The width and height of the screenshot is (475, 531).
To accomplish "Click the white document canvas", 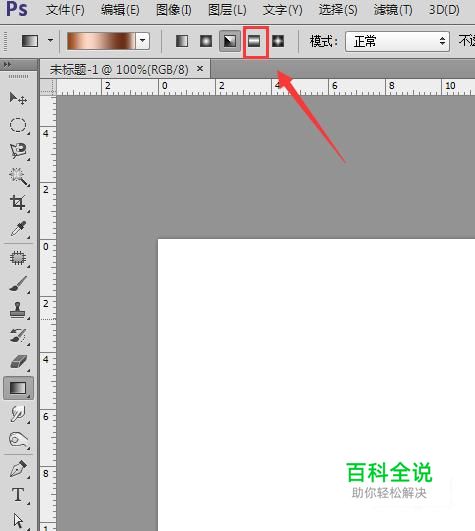I will point(316,385).
